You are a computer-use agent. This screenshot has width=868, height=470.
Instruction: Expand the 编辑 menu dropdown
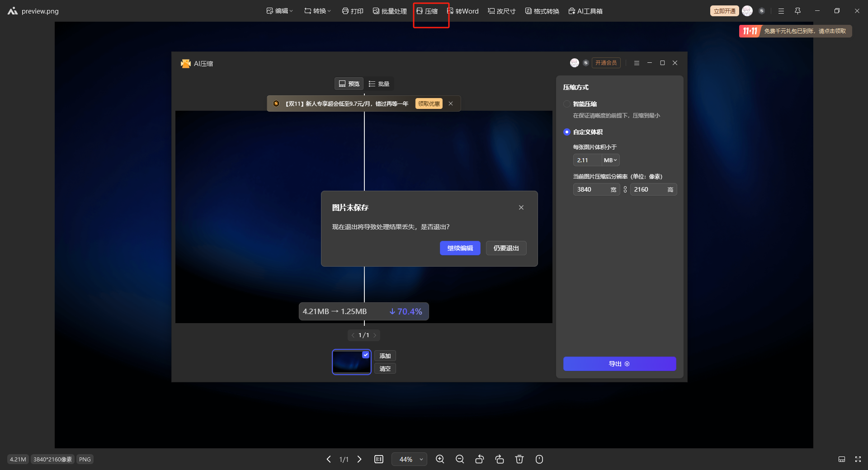click(280, 11)
